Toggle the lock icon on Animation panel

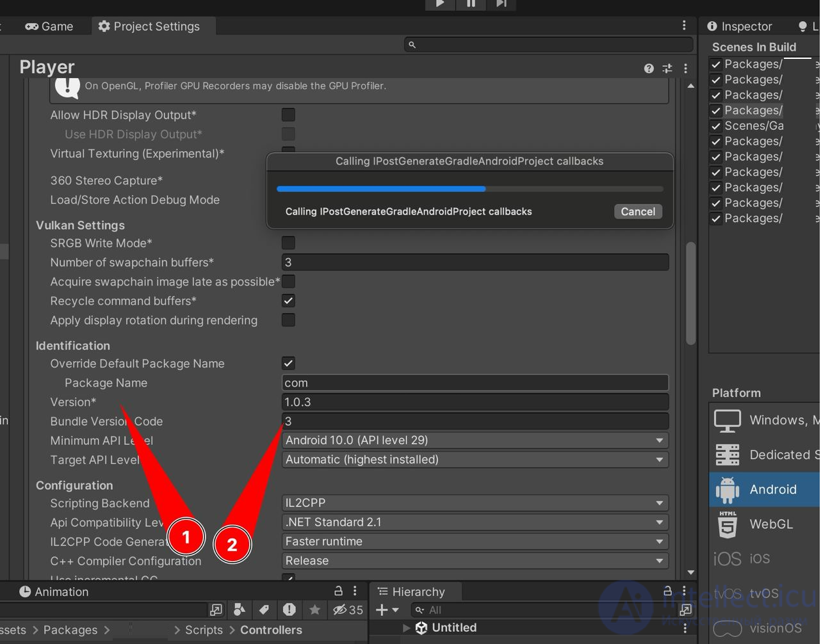click(x=338, y=591)
